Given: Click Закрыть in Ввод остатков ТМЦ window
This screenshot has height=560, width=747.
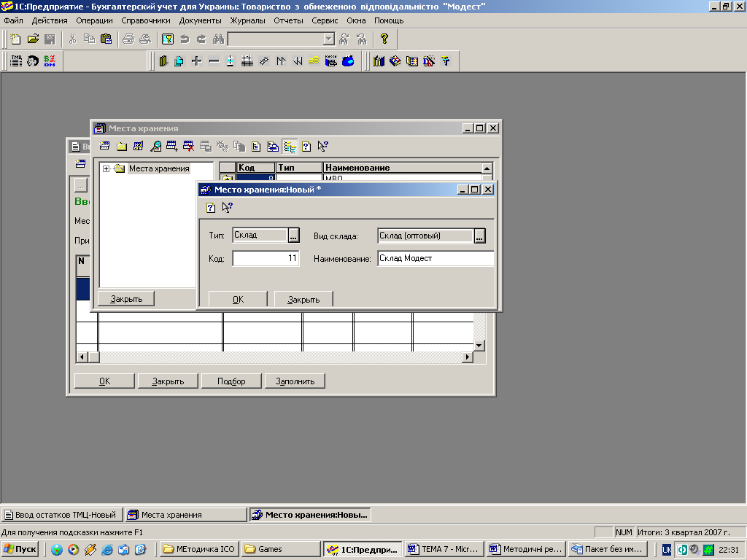Looking at the screenshot, I should point(168,381).
